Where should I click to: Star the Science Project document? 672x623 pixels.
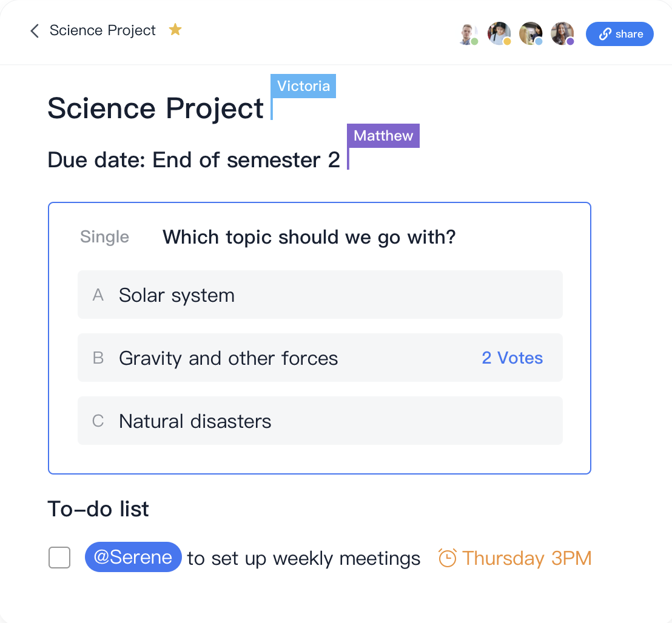pos(175,29)
